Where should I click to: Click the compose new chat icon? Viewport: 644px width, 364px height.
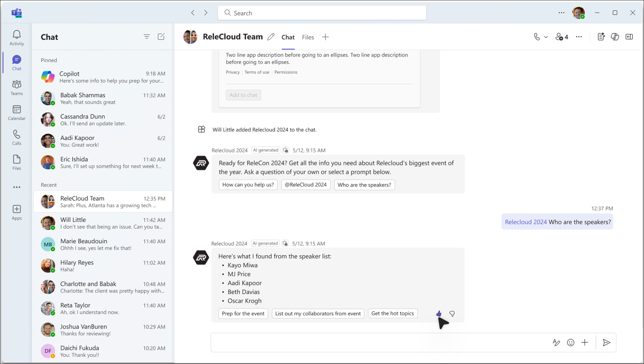[161, 37]
